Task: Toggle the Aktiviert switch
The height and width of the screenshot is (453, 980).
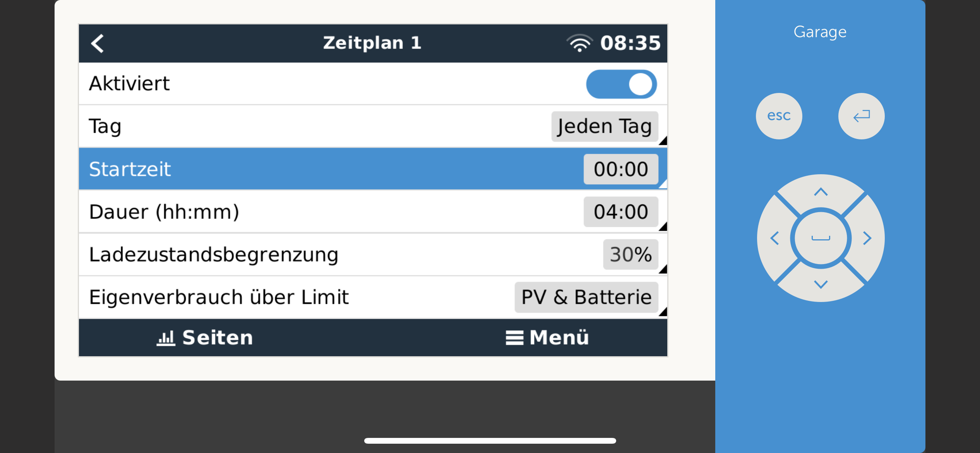Action: [x=621, y=84]
